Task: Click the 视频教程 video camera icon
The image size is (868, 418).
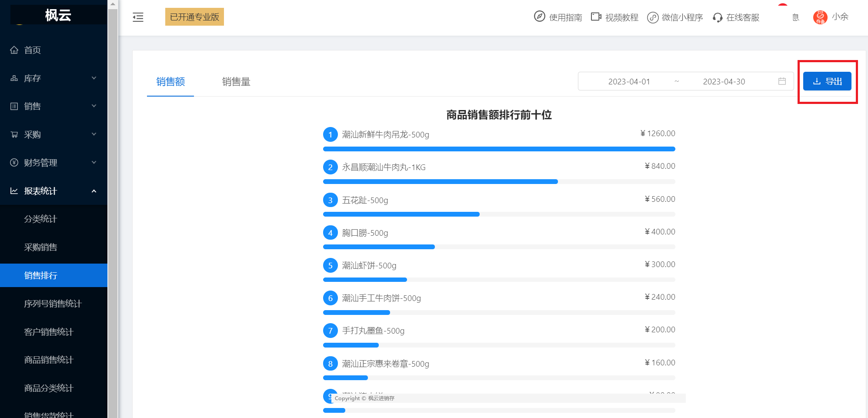Action: 596,17
